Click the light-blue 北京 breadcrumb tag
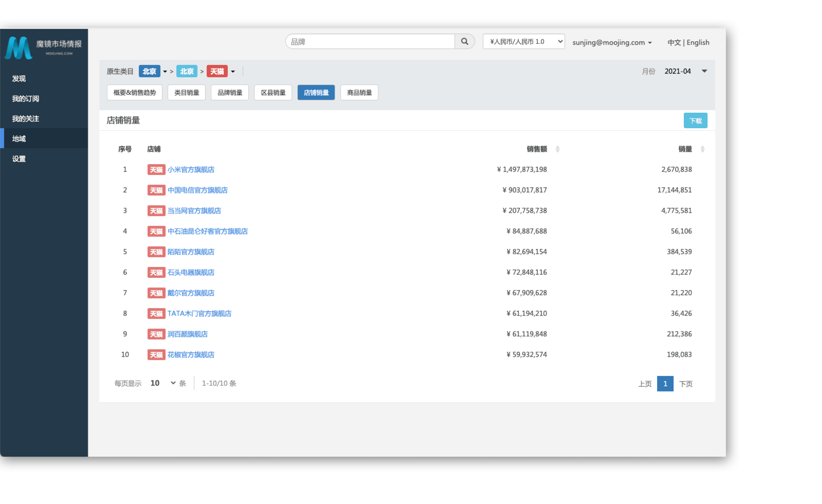 click(187, 71)
